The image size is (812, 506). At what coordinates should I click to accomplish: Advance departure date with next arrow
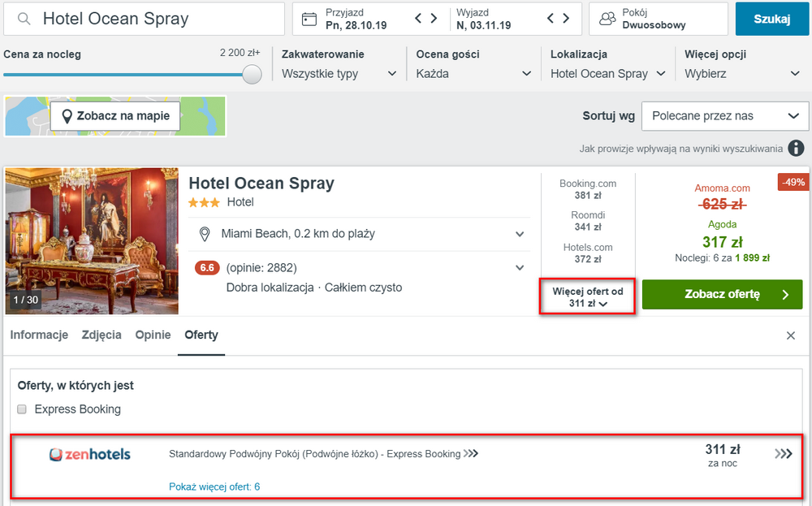[566, 18]
